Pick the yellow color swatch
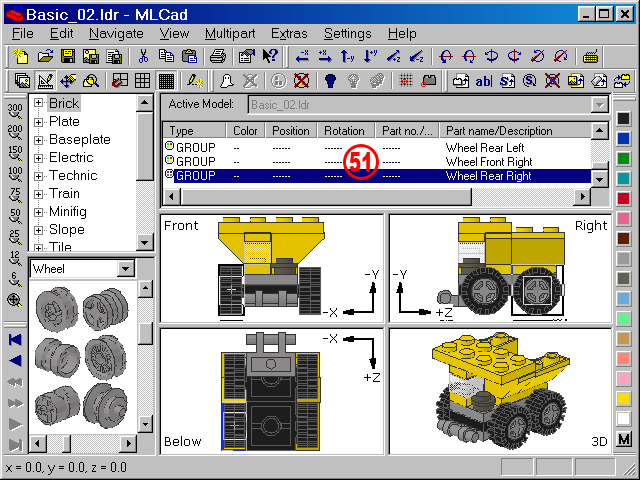Screen dimensions: 640x480 click(623, 398)
